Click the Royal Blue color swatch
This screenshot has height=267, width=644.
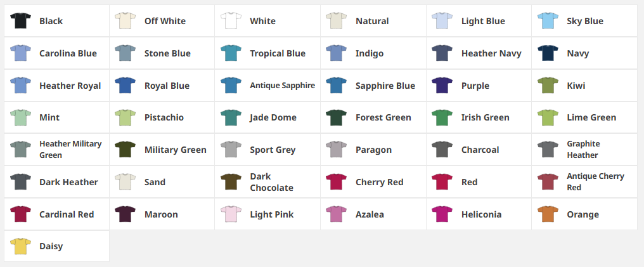tap(126, 86)
